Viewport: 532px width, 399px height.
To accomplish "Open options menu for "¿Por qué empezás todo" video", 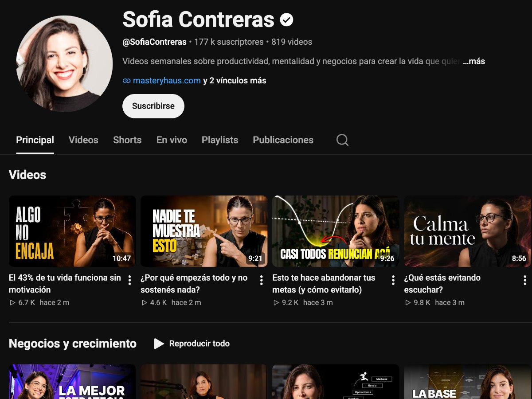I will 261,280.
